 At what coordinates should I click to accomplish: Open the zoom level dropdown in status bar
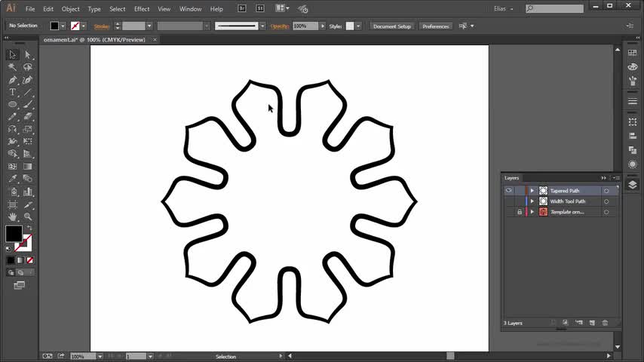click(x=100, y=357)
